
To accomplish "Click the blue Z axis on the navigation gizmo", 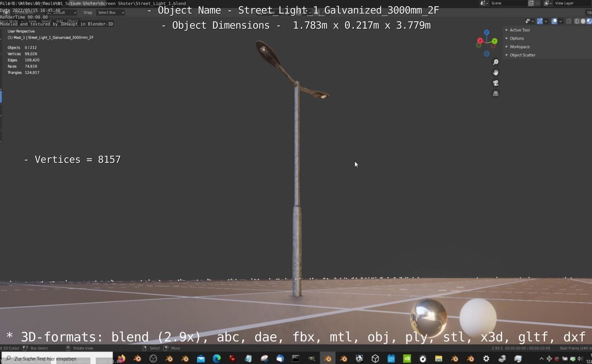I will coord(487,33).
